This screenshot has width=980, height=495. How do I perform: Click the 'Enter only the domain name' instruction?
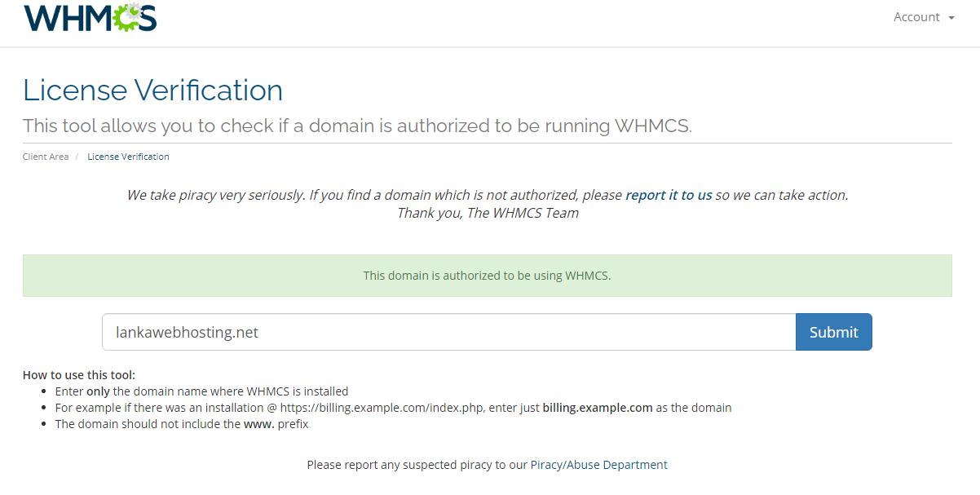(x=201, y=391)
